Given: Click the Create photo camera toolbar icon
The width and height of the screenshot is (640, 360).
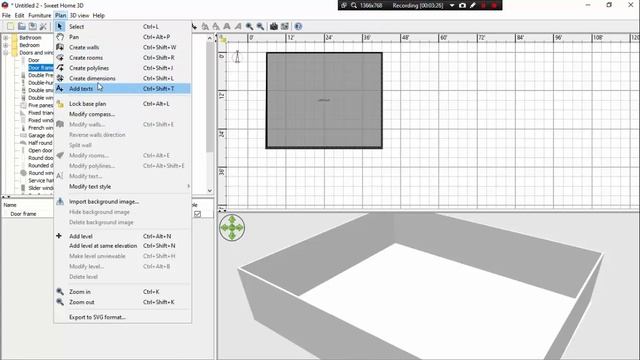Looking at the screenshot, I should tap(274, 27).
